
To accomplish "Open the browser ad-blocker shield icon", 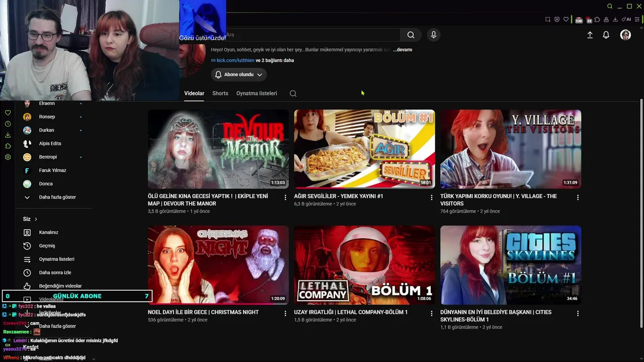I will (557, 20).
